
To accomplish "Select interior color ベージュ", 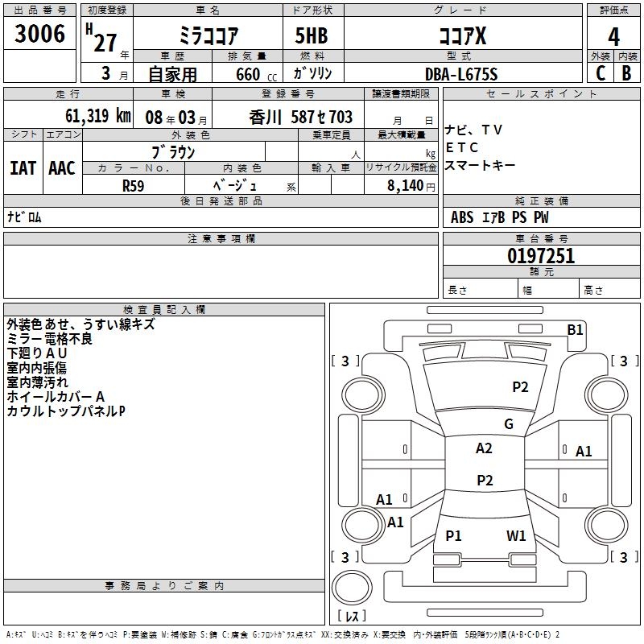I will (235, 186).
